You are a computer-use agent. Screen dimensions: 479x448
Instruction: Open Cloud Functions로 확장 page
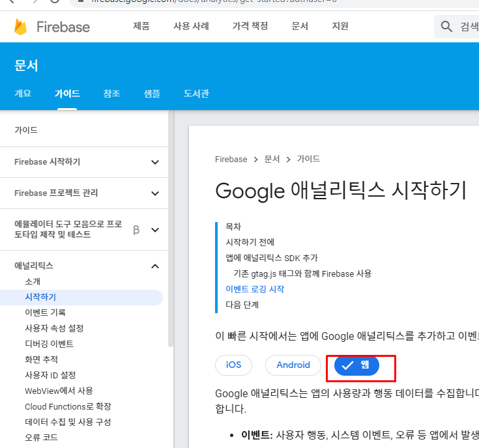tap(68, 406)
